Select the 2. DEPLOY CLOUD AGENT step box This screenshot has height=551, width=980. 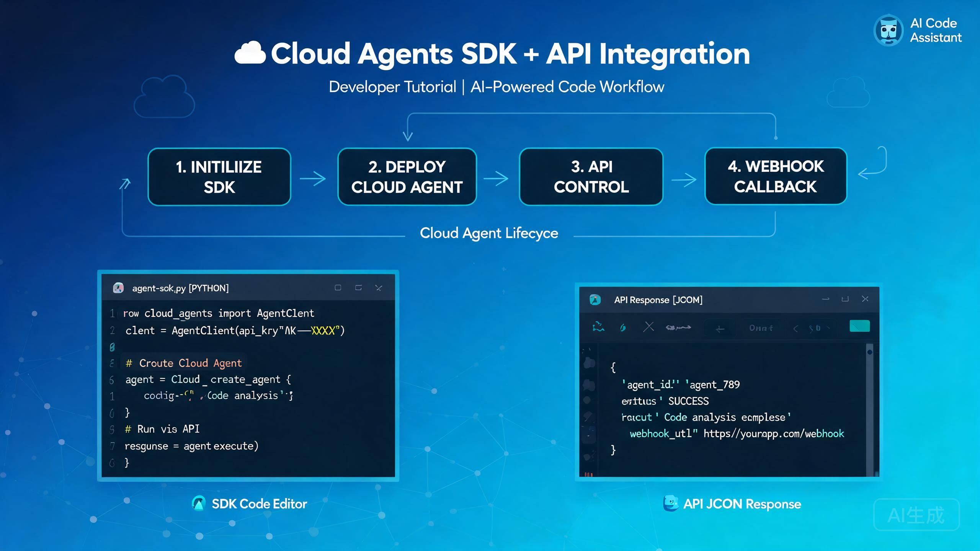pyautogui.click(x=407, y=177)
